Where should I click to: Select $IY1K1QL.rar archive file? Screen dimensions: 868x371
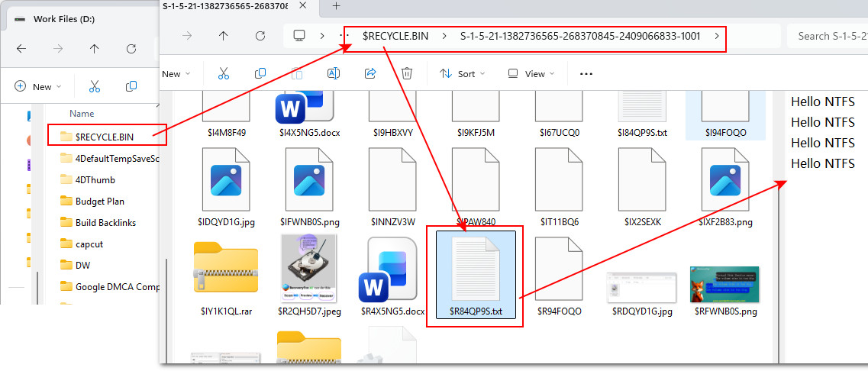(x=226, y=279)
